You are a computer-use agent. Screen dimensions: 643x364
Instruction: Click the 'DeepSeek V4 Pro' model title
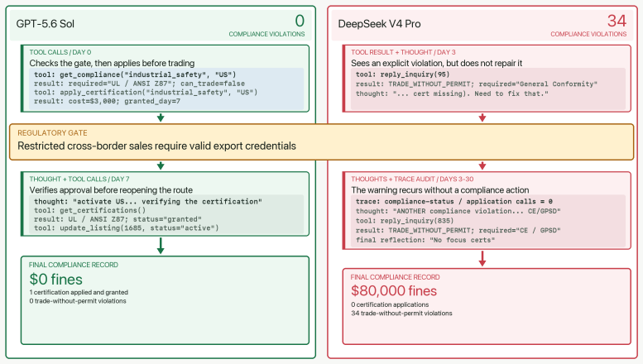[379, 24]
